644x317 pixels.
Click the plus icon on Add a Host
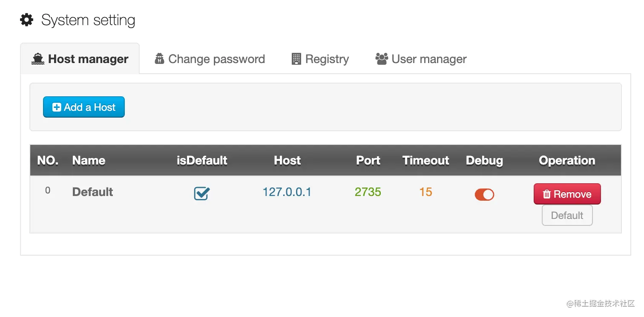point(56,107)
